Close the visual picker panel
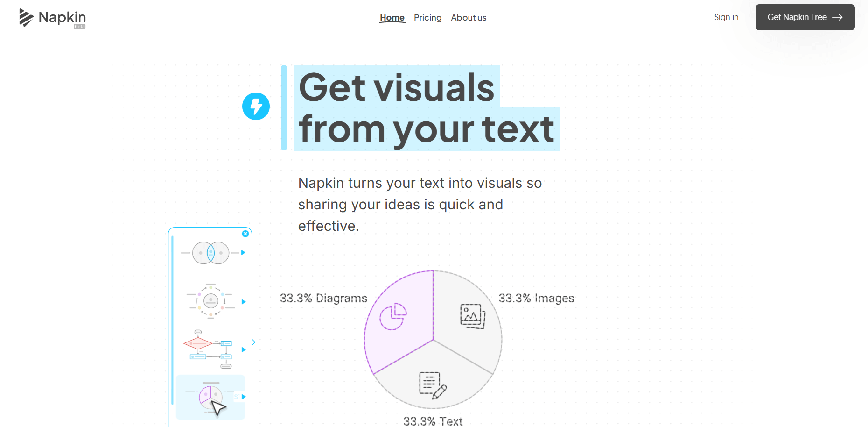 coord(245,234)
